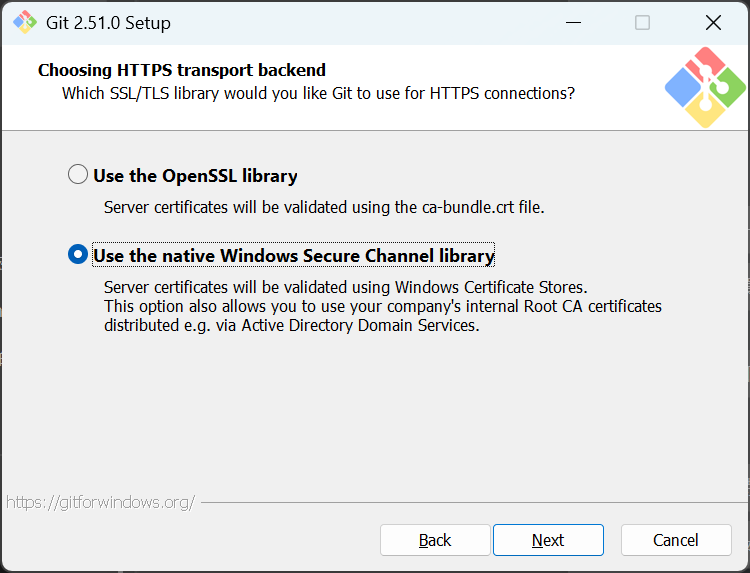The image size is (750, 573).
Task: Go back with the Back button
Action: (435, 540)
